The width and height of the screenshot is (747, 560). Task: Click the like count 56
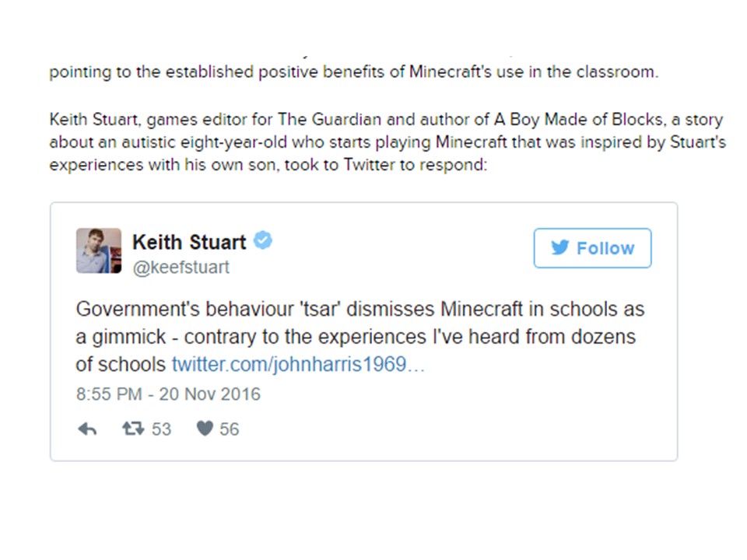point(229,429)
